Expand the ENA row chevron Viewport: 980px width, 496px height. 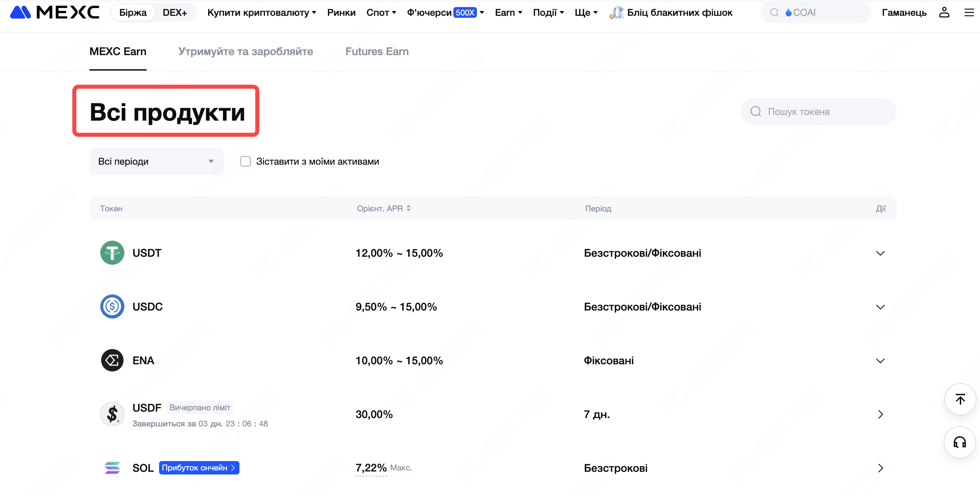pyautogui.click(x=880, y=360)
